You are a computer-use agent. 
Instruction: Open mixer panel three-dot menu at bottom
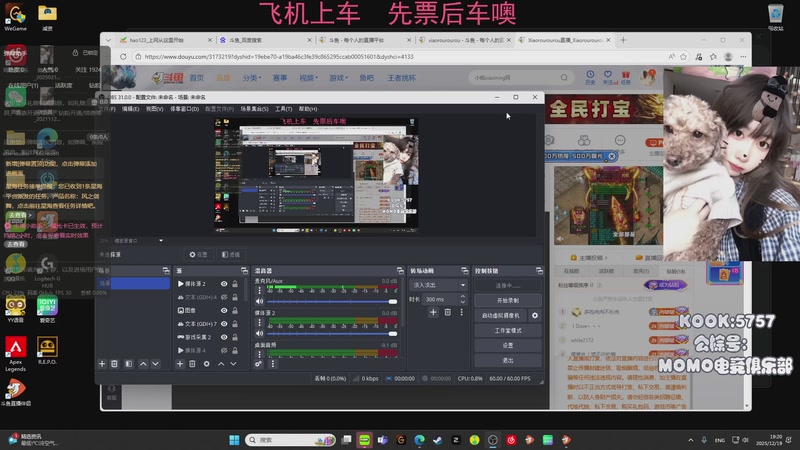coord(272,364)
